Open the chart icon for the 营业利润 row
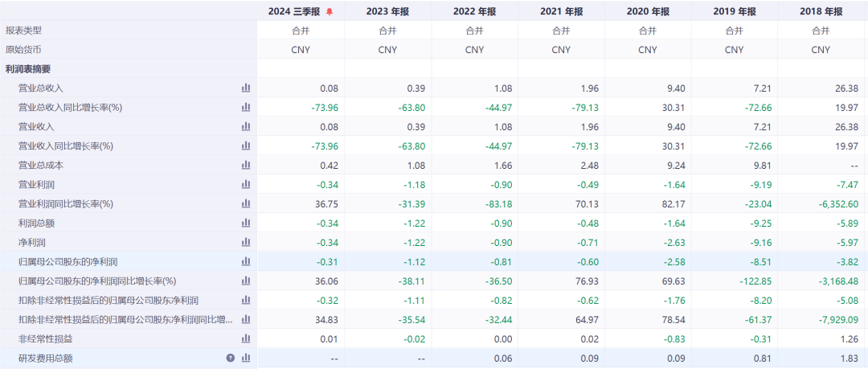 [246, 184]
